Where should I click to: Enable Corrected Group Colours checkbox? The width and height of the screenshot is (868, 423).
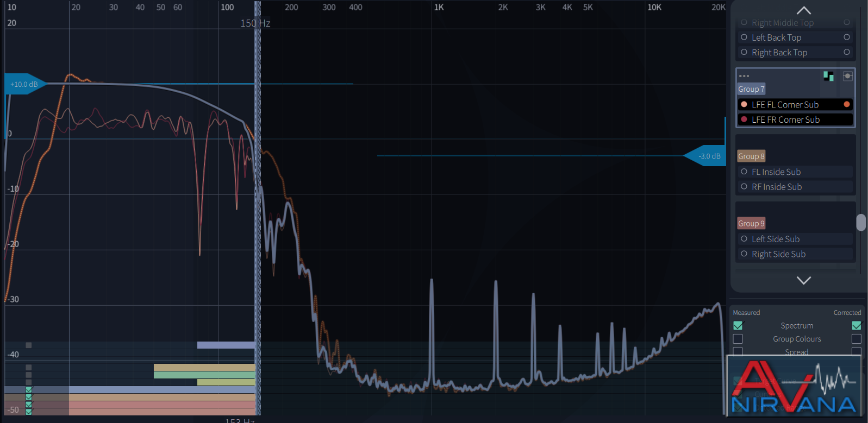click(x=857, y=339)
